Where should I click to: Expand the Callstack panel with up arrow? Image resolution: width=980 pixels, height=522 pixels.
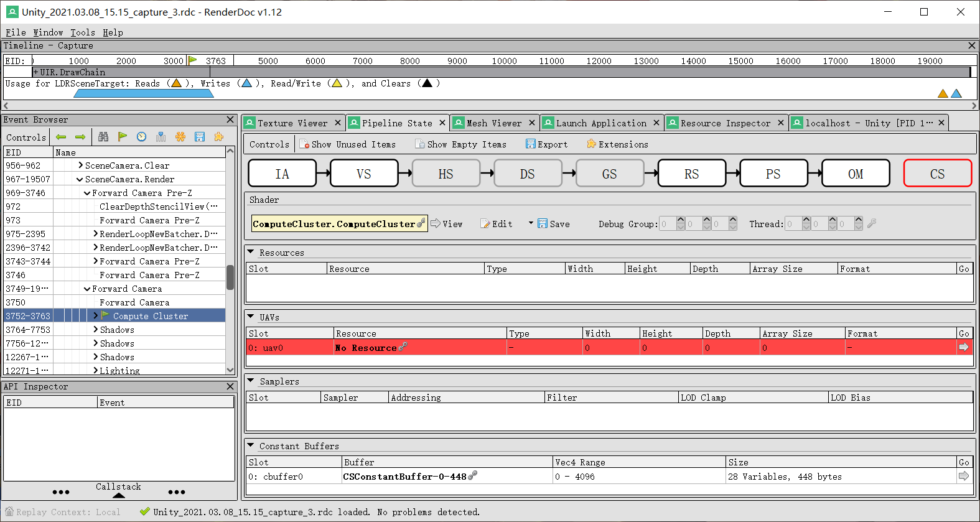119,496
